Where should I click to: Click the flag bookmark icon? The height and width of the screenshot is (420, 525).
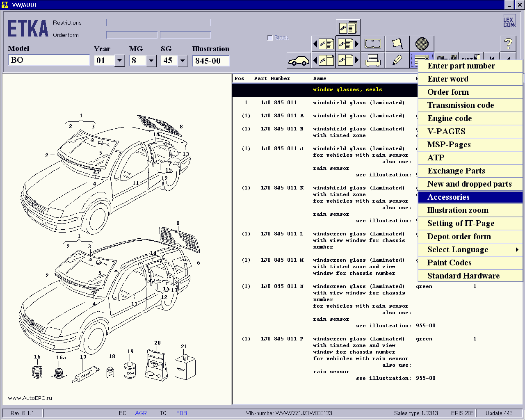(397, 44)
